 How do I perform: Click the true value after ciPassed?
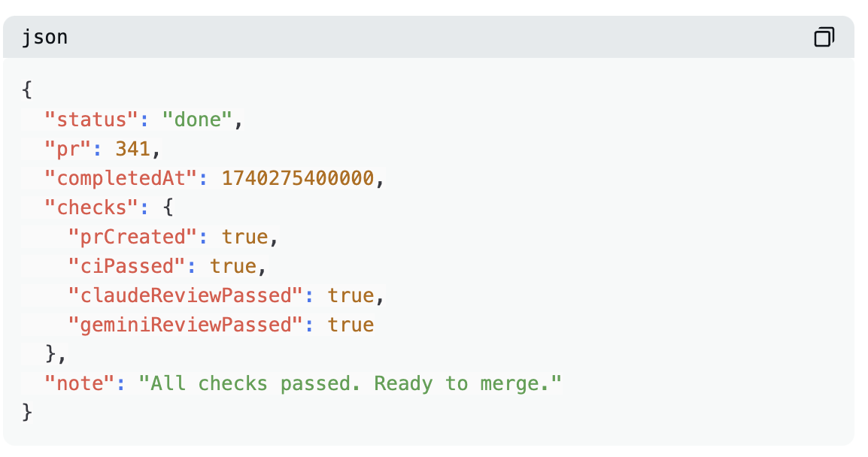pos(233,266)
